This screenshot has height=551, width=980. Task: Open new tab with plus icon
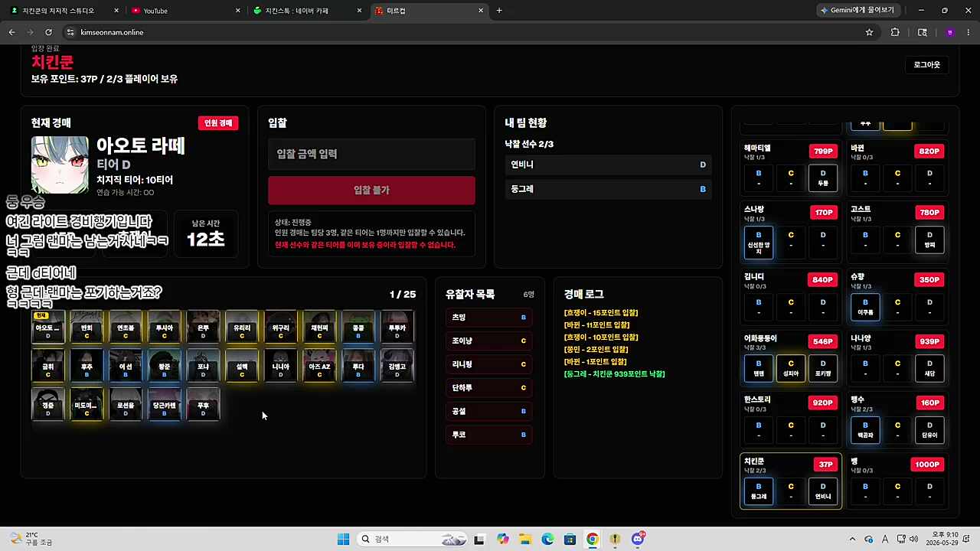[499, 11]
